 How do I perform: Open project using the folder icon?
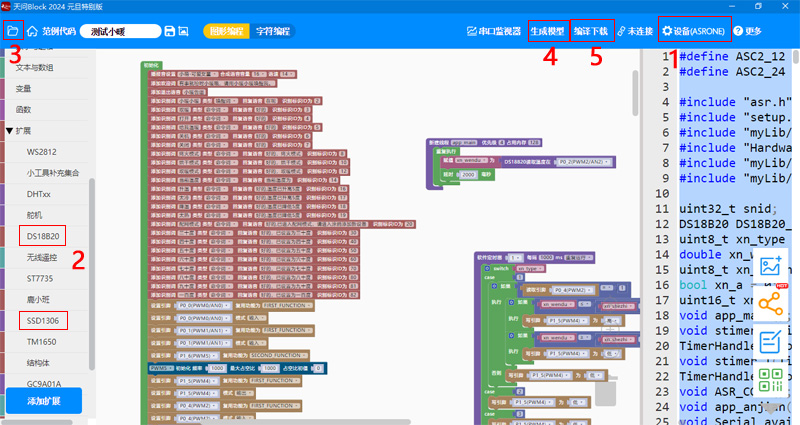point(13,31)
